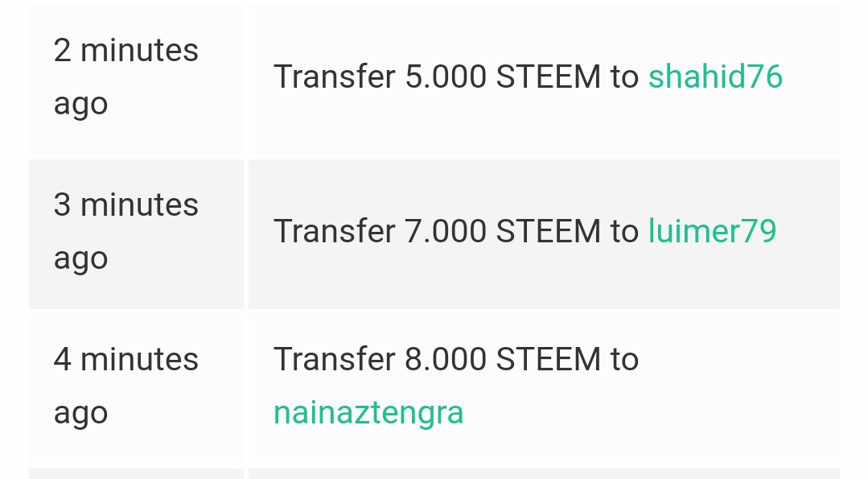Open the nainaztengra account link
This screenshot has width=868, height=479.
(x=368, y=412)
